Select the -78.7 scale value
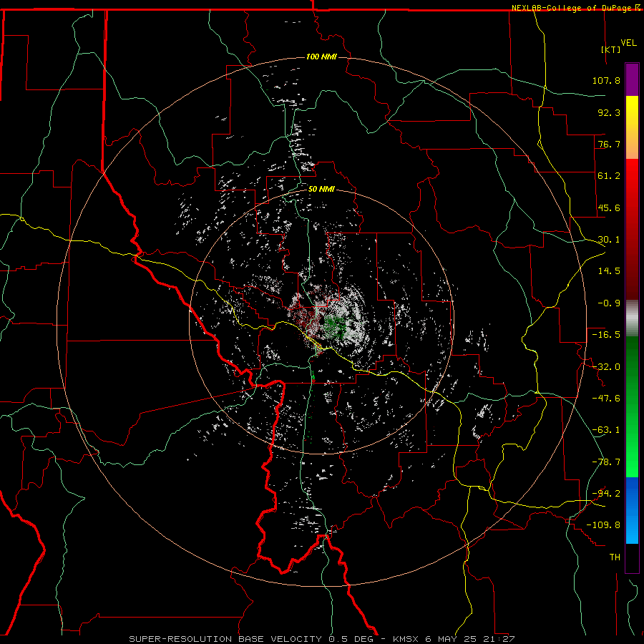The height and width of the screenshot is (644, 644). click(606, 462)
